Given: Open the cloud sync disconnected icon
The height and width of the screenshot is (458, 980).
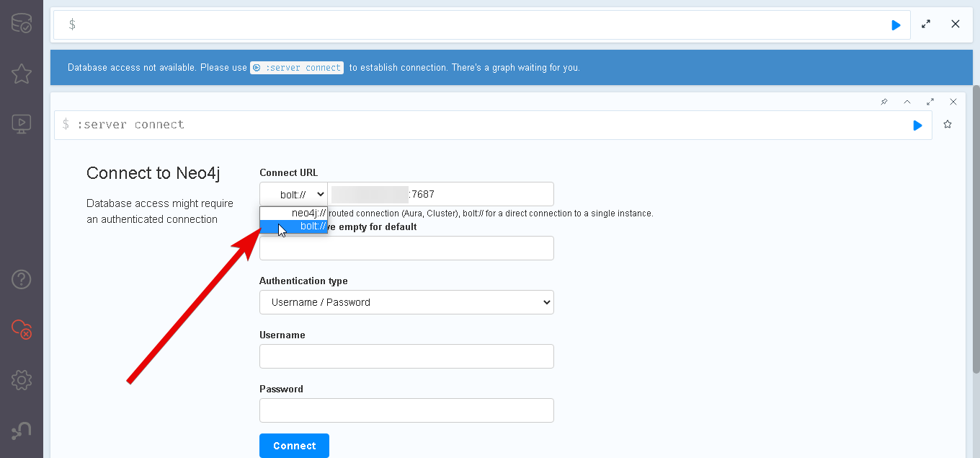Looking at the screenshot, I should [22, 330].
